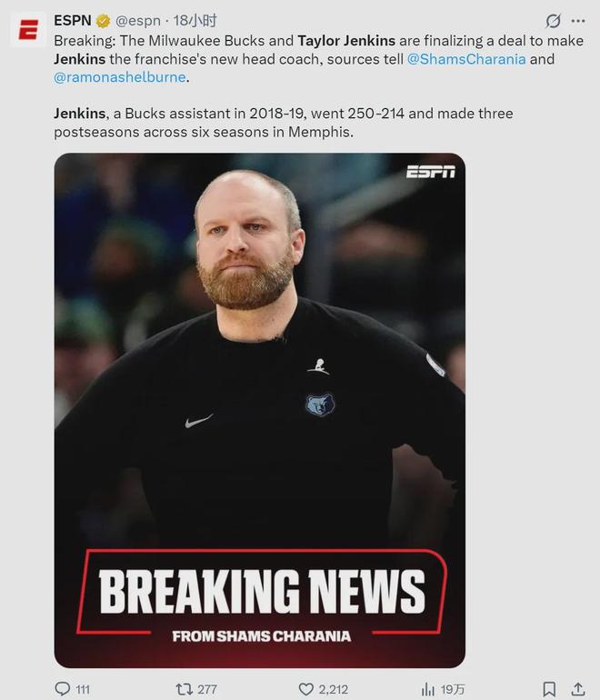Click the ESPN watermark in the image

[431, 172]
